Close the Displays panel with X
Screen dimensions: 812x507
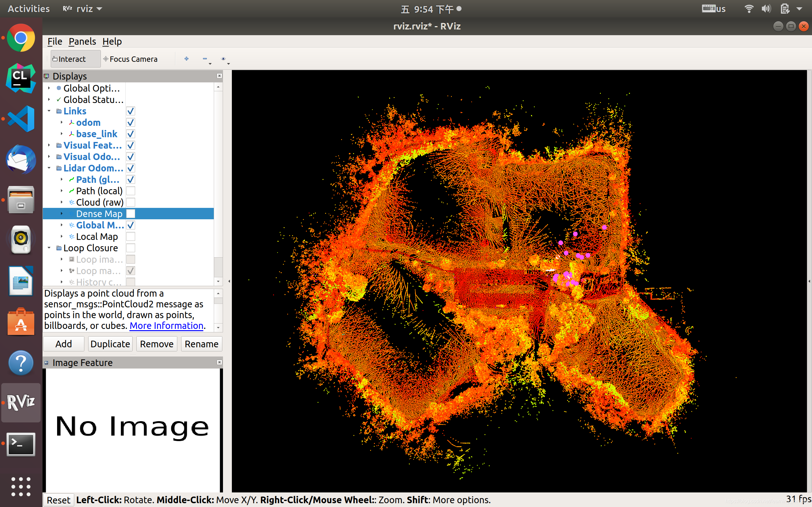tap(219, 76)
